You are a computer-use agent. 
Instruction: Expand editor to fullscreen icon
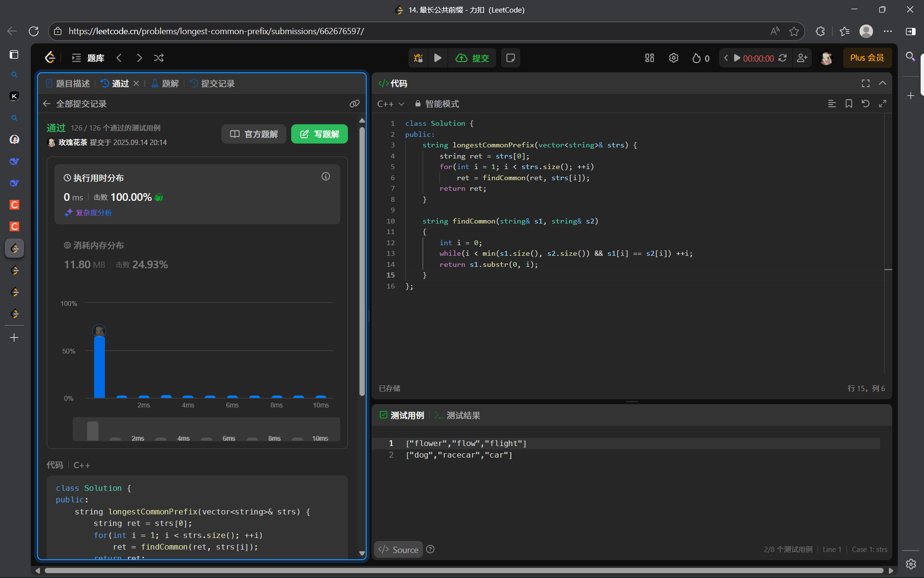[x=883, y=104]
